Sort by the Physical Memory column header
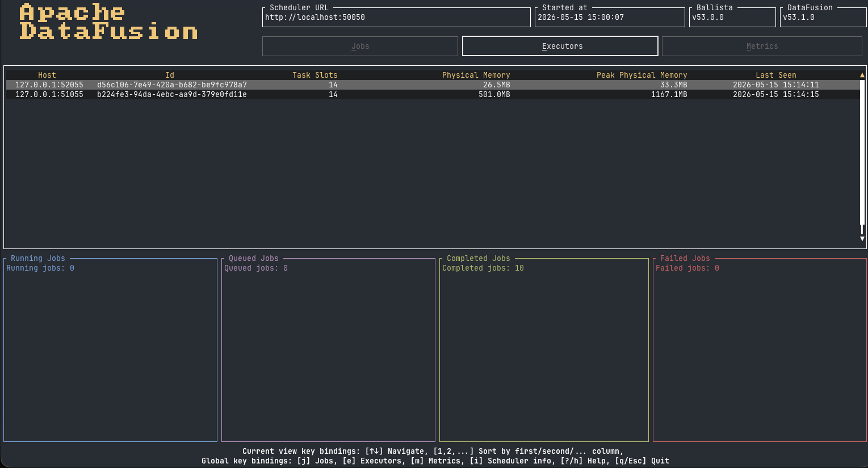Viewport: 868px width, 468px height. (x=476, y=75)
